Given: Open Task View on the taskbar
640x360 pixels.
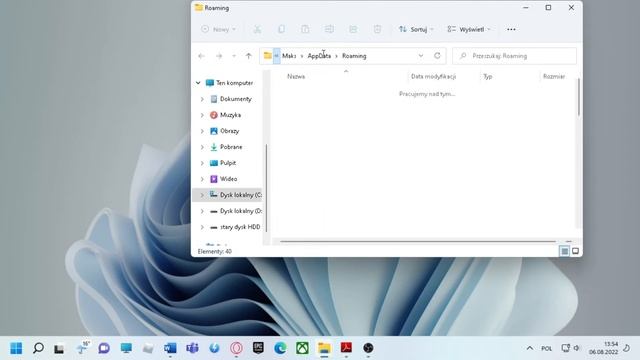Looking at the screenshot, I should [59, 348].
